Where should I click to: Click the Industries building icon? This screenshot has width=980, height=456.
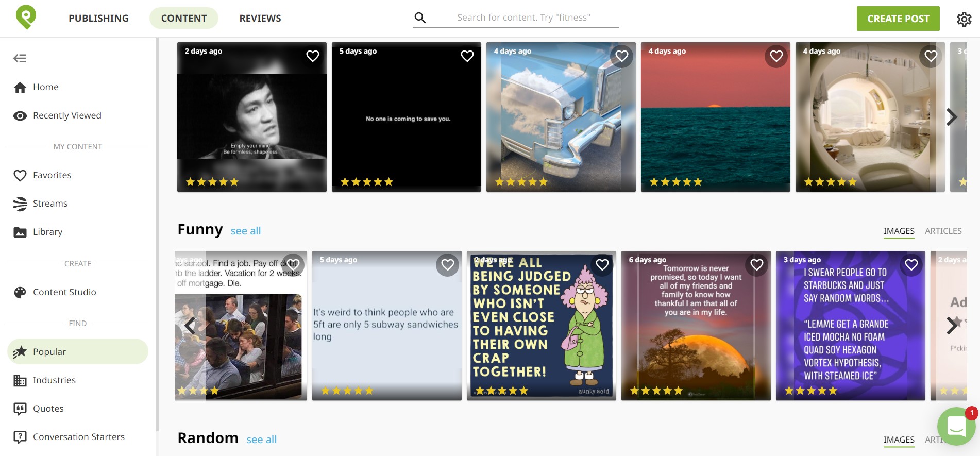click(x=20, y=380)
